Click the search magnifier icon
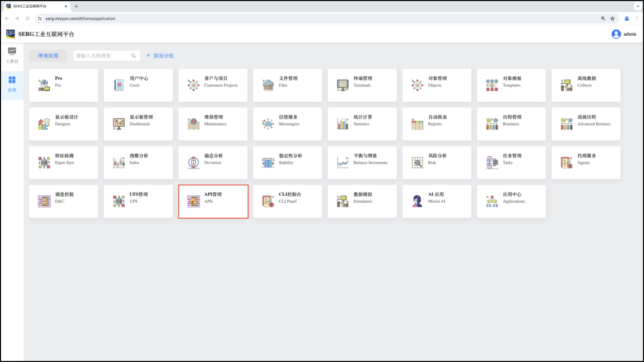Viewport: 644px width, 362px height. click(x=133, y=56)
